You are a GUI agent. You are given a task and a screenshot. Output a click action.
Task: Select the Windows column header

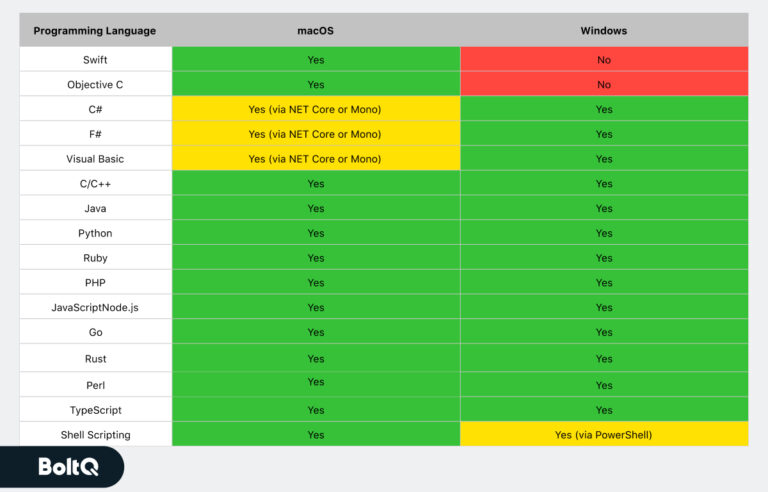(603, 31)
